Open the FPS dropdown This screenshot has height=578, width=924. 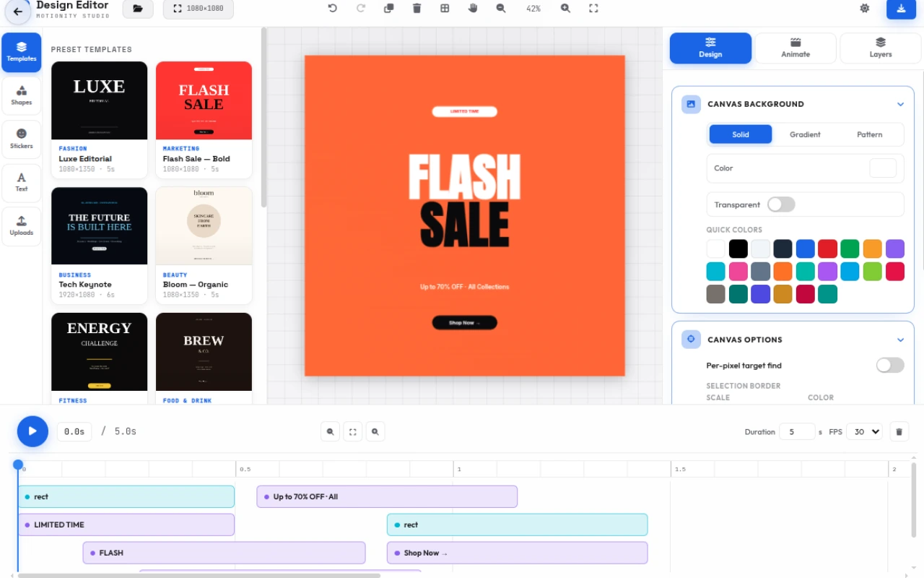click(865, 431)
